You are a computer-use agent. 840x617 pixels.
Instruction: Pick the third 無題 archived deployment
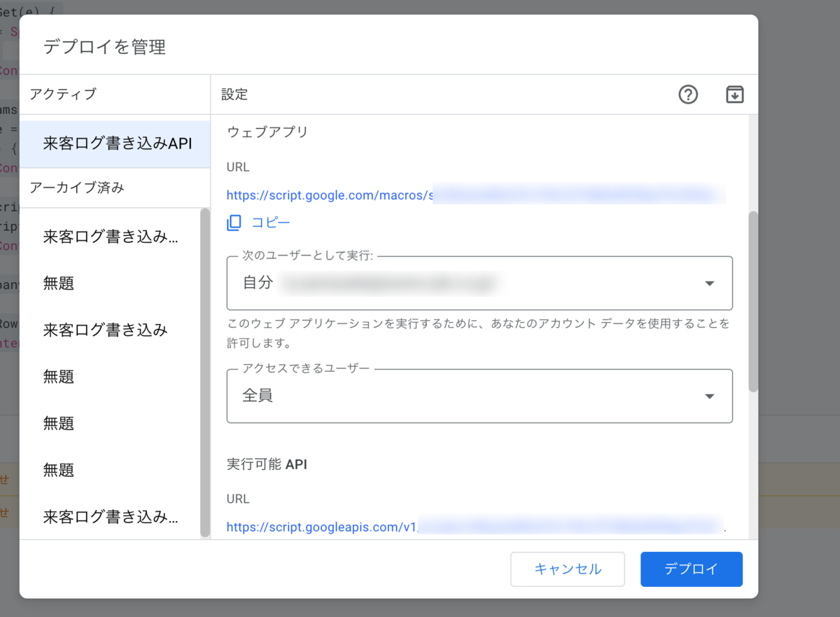59,423
